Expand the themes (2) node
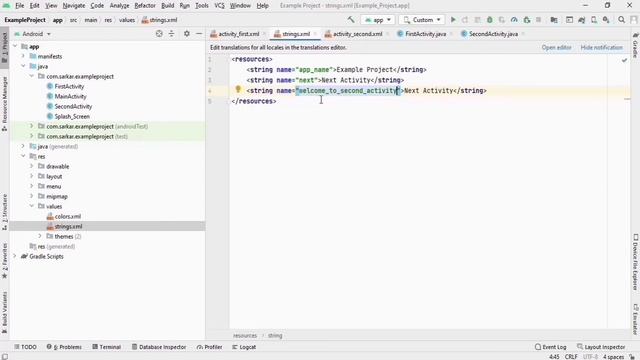Viewport: 640px width, 360px height. 40,236
